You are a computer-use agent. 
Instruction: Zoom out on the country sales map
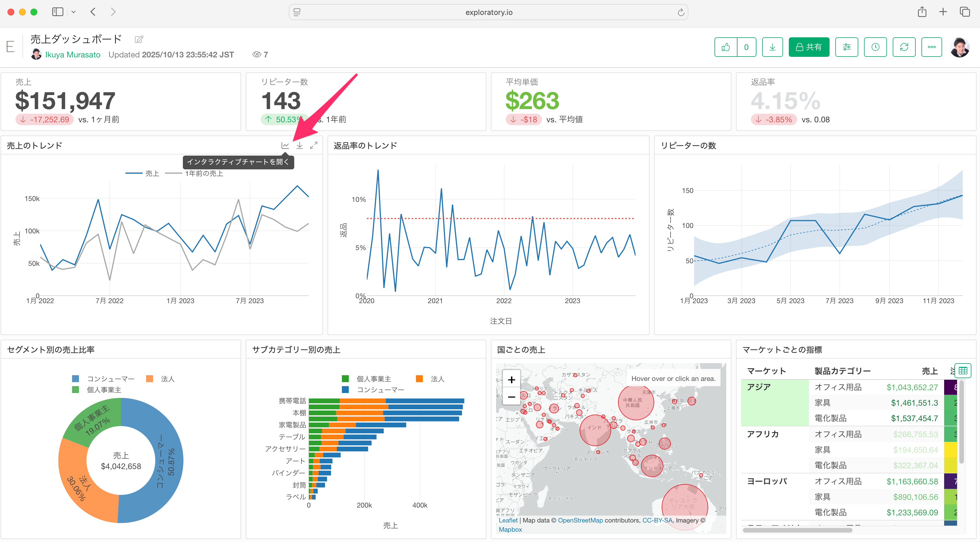[511, 397]
